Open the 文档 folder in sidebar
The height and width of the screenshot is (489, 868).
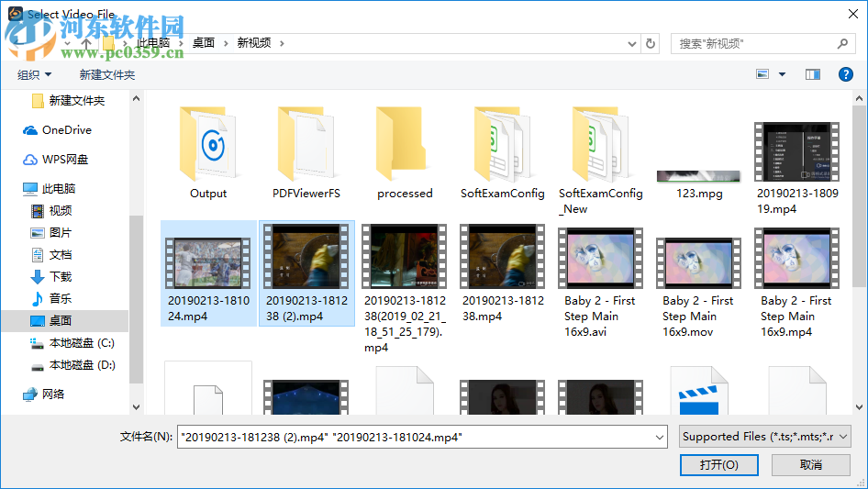[x=51, y=255]
